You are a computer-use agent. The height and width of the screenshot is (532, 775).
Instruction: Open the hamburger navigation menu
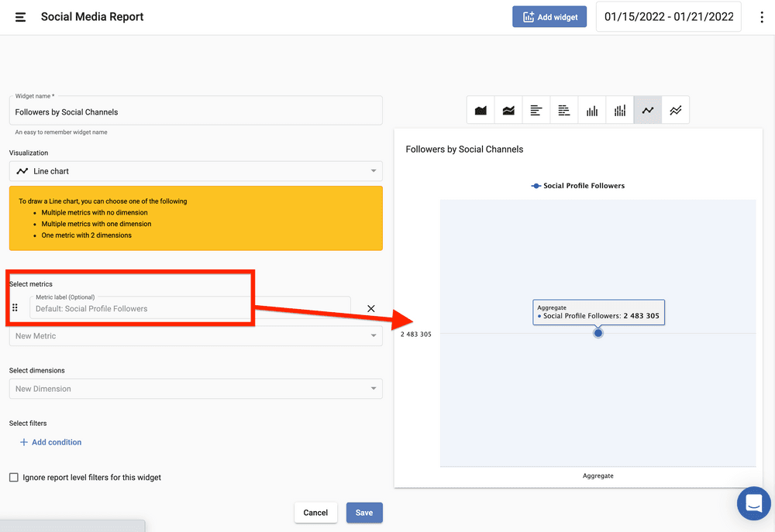click(21, 17)
